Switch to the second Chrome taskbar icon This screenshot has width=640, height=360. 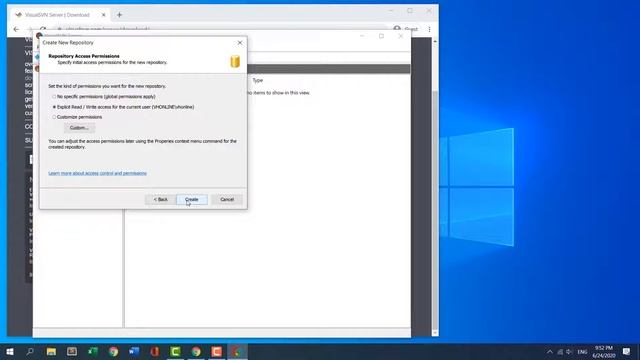point(196,351)
